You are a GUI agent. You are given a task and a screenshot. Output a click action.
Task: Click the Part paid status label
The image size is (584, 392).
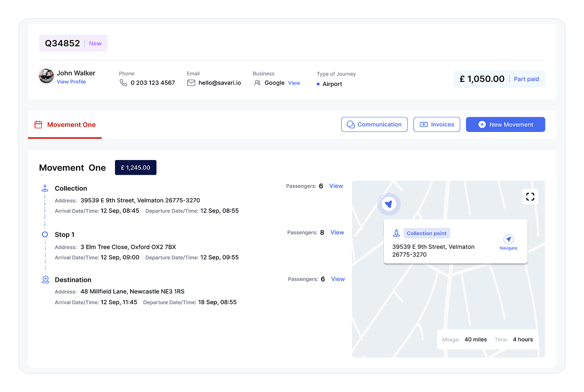pyautogui.click(x=526, y=79)
